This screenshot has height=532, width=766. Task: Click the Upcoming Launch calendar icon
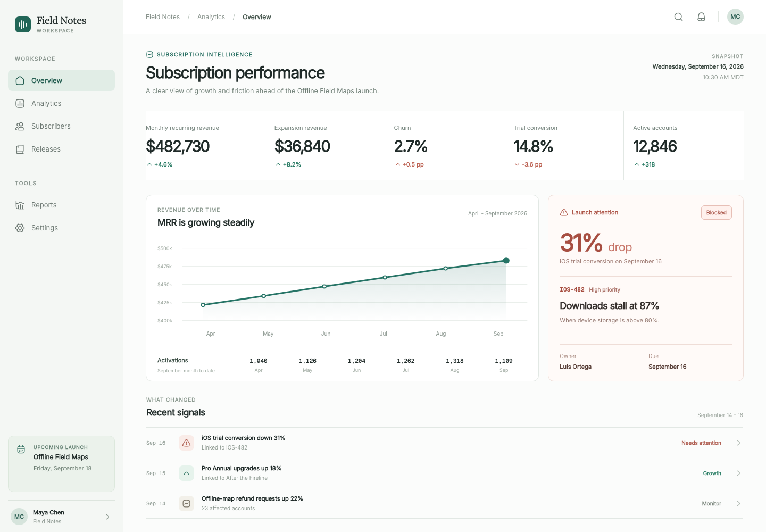pos(21,450)
